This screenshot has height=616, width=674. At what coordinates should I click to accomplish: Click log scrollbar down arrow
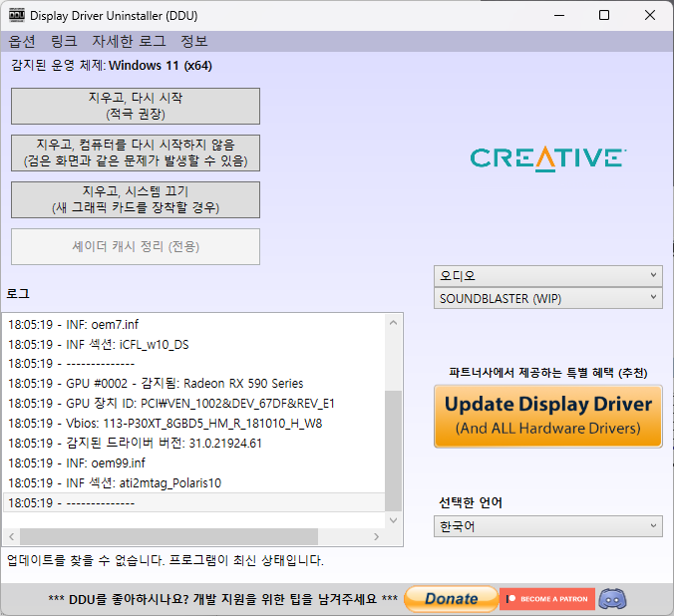(x=393, y=520)
